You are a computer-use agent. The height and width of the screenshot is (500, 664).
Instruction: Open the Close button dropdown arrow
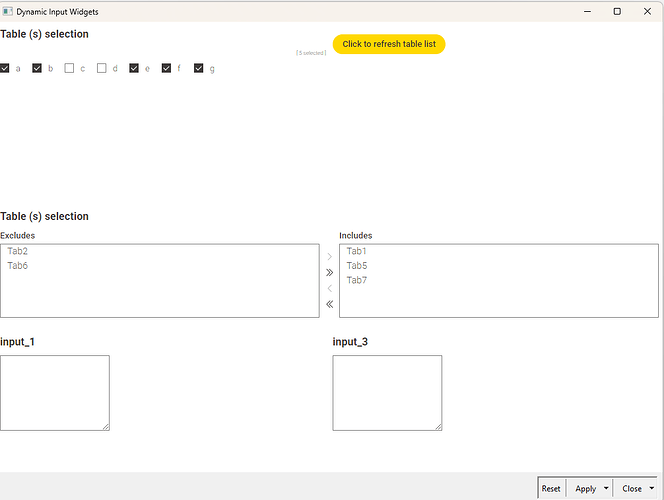click(652, 489)
